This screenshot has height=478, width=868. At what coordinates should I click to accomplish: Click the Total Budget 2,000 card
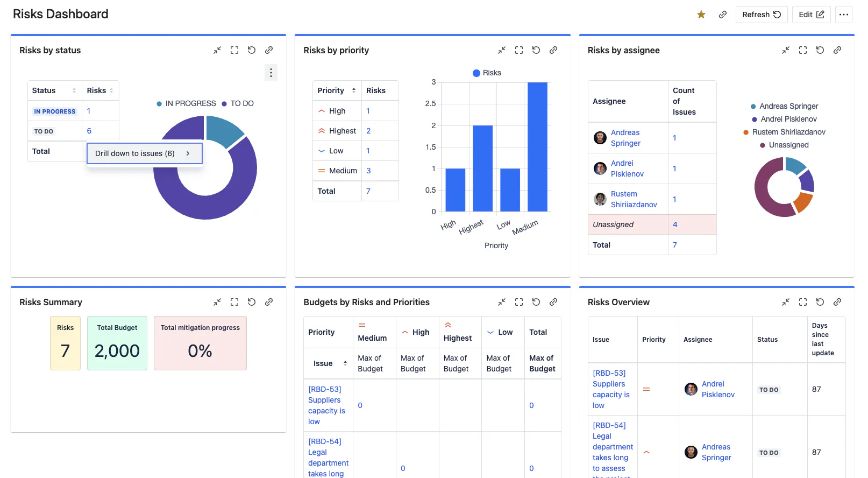coord(117,343)
